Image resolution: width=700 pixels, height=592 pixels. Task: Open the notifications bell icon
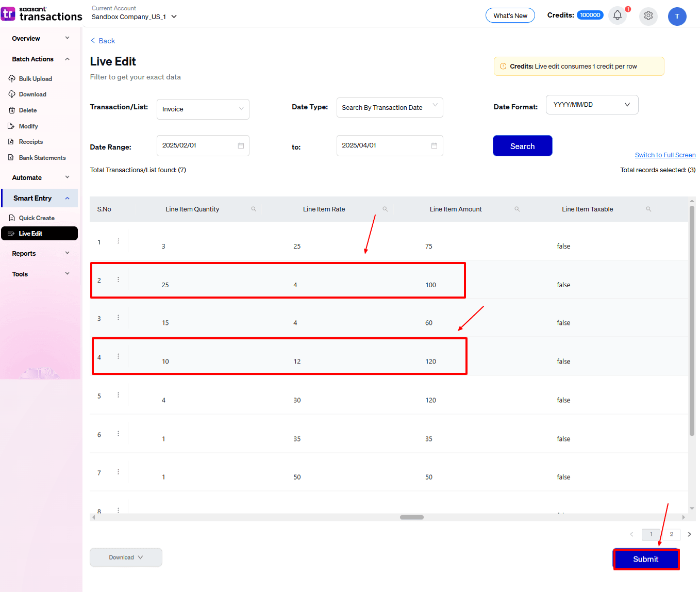point(617,15)
